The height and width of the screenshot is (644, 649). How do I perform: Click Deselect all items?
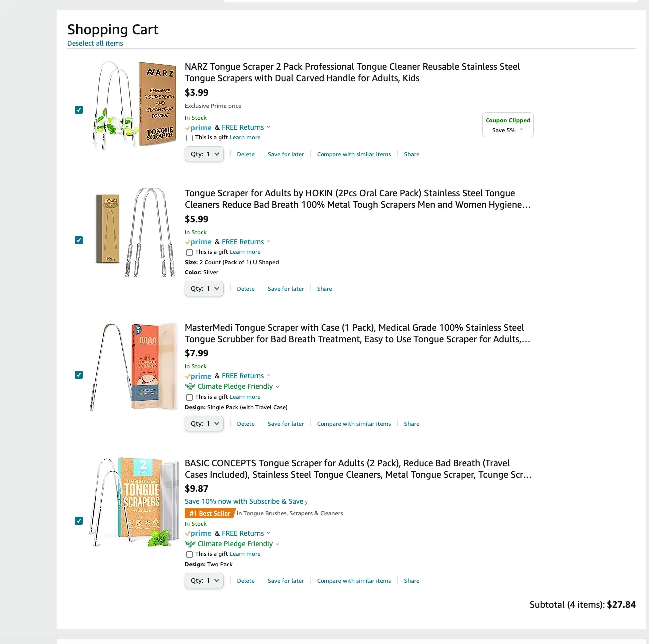tap(95, 43)
